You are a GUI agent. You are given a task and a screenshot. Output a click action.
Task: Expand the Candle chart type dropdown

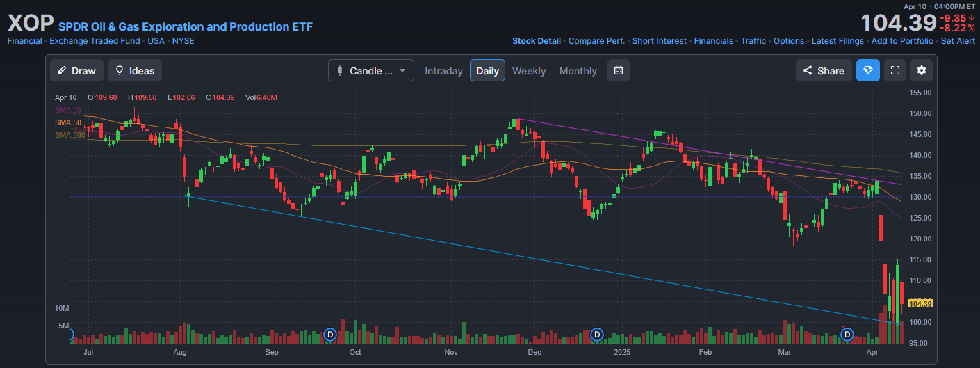pos(371,70)
